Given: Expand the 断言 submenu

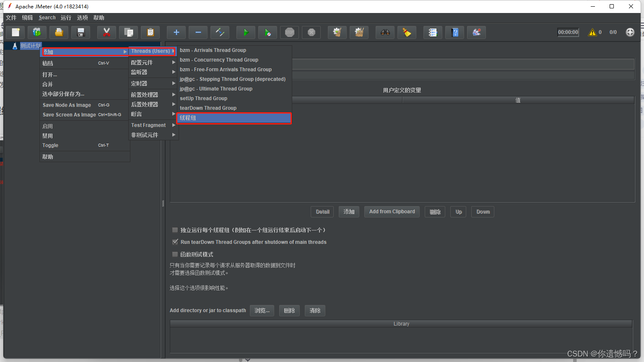Looking at the screenshot, I should [153, 114].
